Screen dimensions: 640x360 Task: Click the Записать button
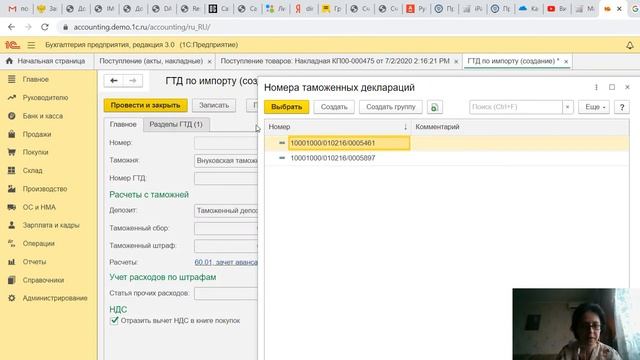(x=214, y=105)
